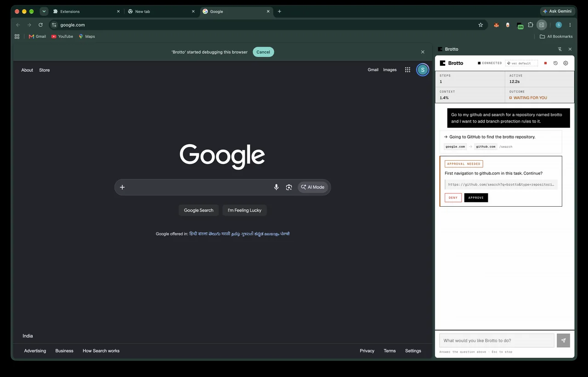Send the message in Brotto
The width and height of the screenshot is (588, 377).
tap(563, 340)
